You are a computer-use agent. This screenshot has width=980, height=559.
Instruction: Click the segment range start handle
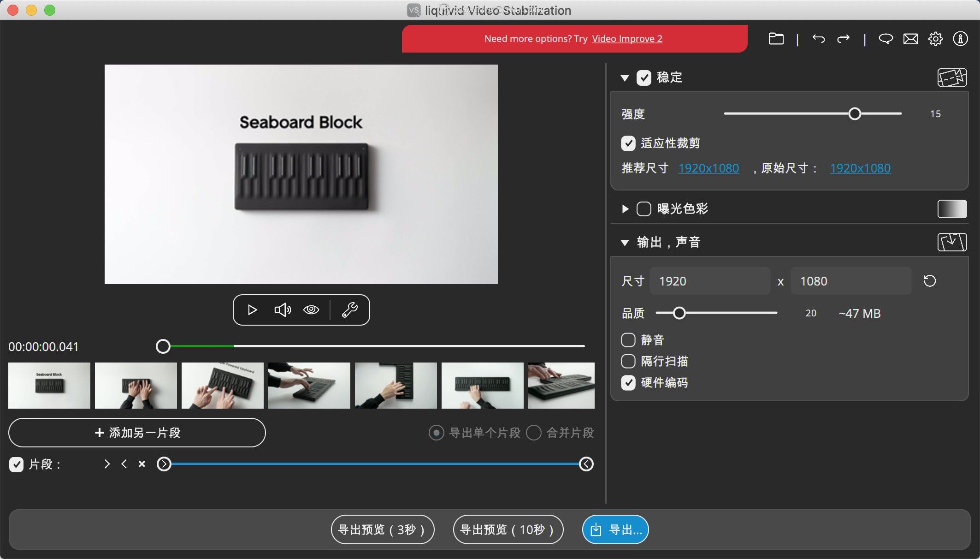click(164, 464)
